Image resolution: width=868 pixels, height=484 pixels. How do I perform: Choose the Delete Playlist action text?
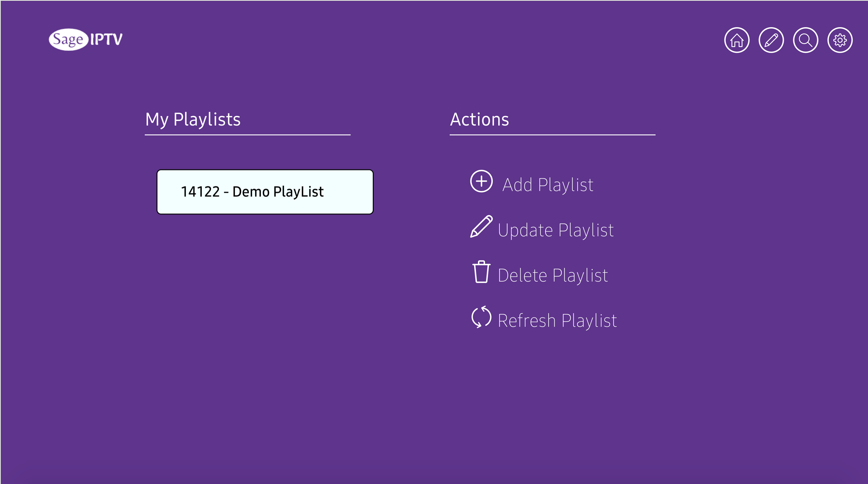tap(553, 275)
